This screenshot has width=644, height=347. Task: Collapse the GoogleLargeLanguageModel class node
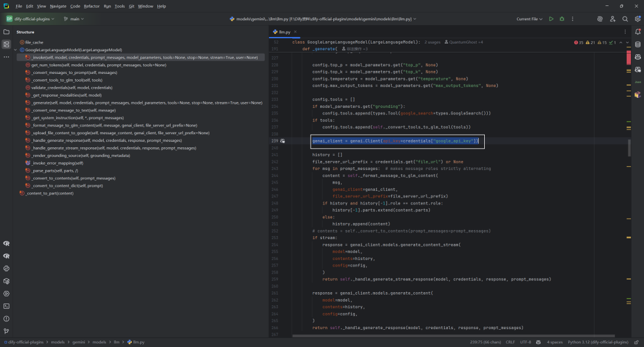16,50
